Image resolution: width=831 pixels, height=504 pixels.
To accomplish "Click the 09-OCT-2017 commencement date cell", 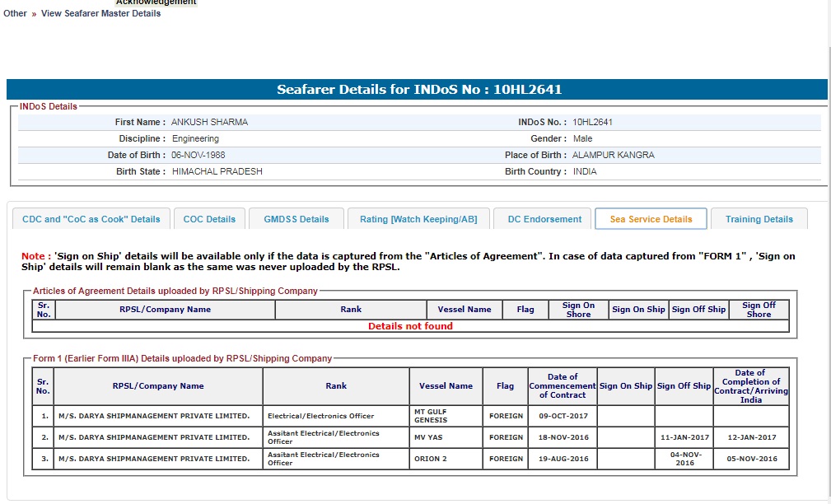I will [x=562, y=416].
